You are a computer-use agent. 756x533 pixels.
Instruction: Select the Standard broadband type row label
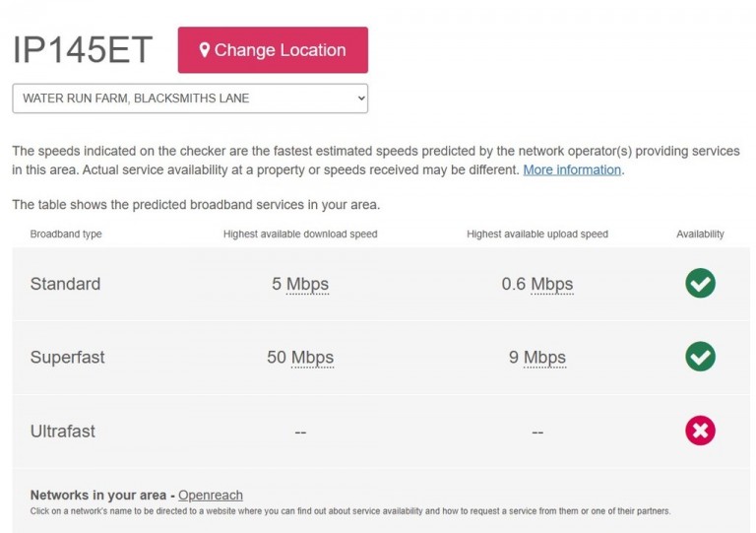pyautogui.click(x=65, y=284)
